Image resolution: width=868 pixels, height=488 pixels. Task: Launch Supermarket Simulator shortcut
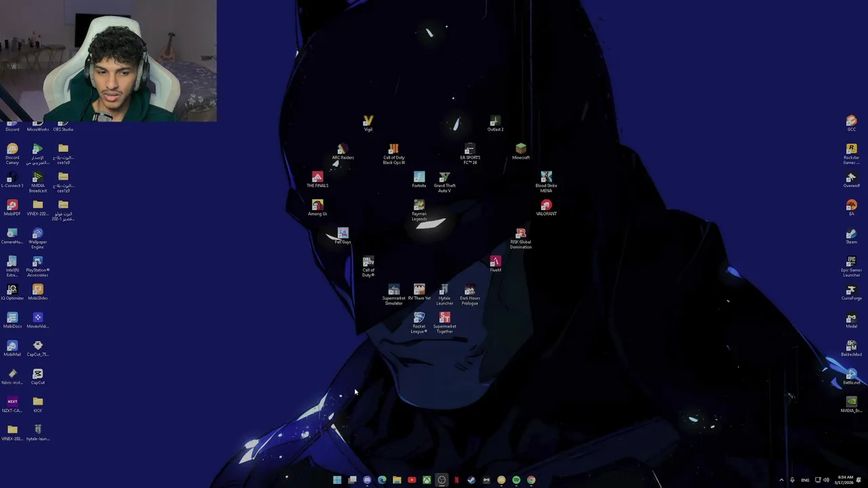(x=393, y=295)
